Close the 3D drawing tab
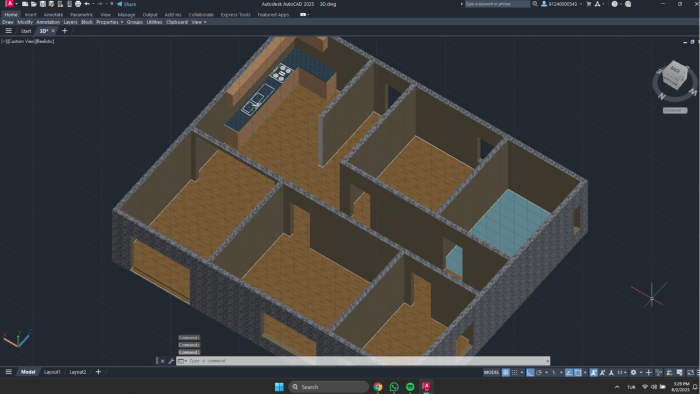 point(53,31)
